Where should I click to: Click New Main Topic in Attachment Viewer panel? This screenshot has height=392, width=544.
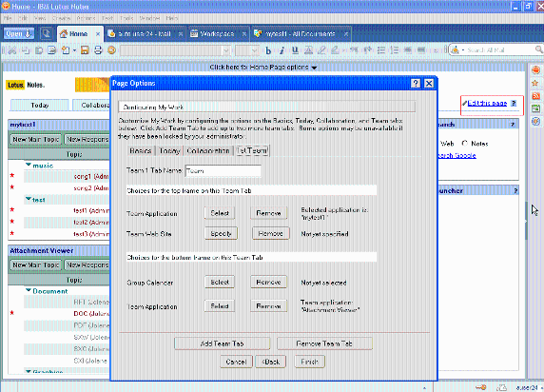(x=36, y=265)
